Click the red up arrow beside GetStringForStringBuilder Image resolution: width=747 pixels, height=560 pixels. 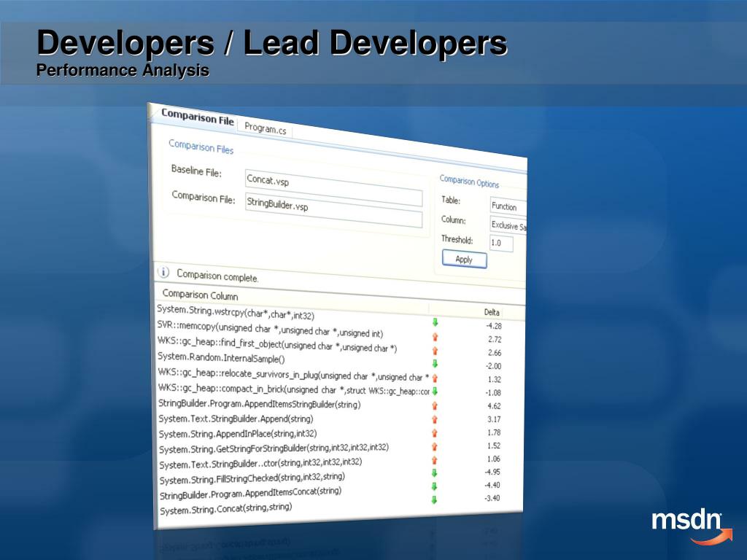[435, 447]
